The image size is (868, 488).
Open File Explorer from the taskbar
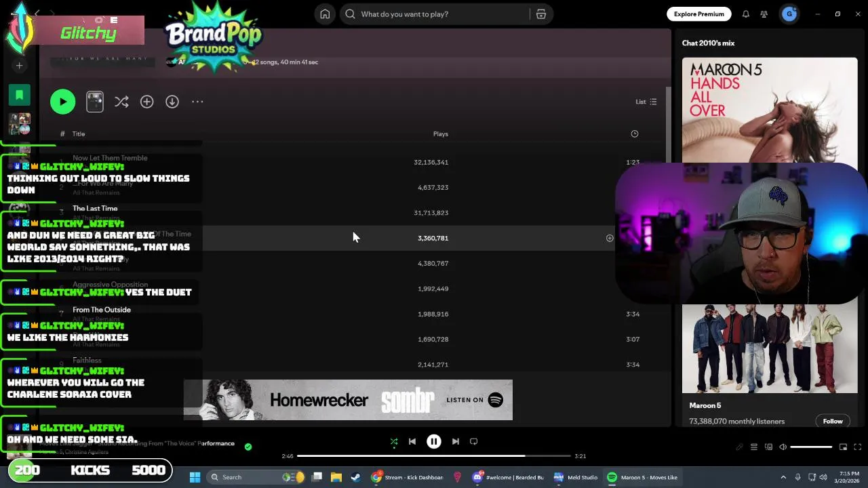pyautogui.click(x=336, y=477)
